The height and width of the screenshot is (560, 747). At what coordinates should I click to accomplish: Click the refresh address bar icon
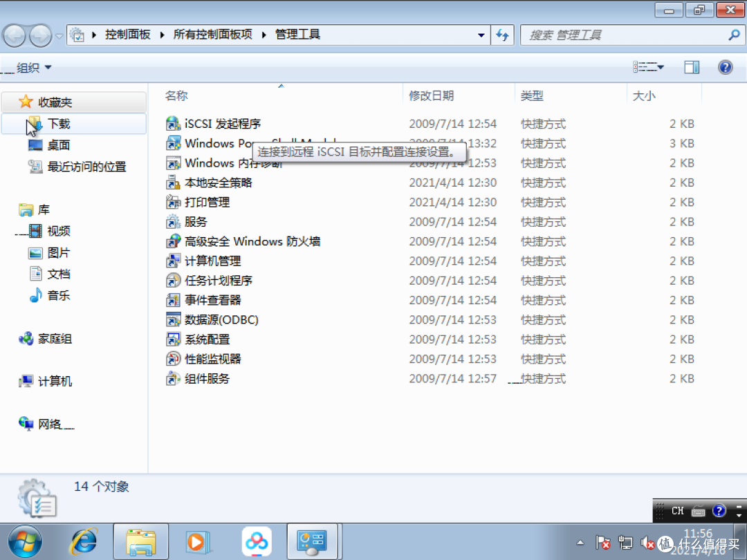pyautogui.click(x=503, y=35)
